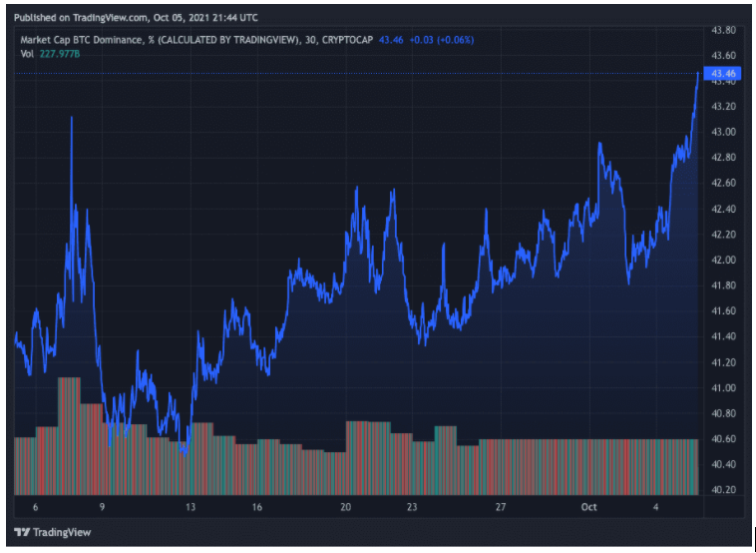The width and height of the screenshot is (756, 553).
Task: Click the 41.80 price axis label
Action: (723, 285)
